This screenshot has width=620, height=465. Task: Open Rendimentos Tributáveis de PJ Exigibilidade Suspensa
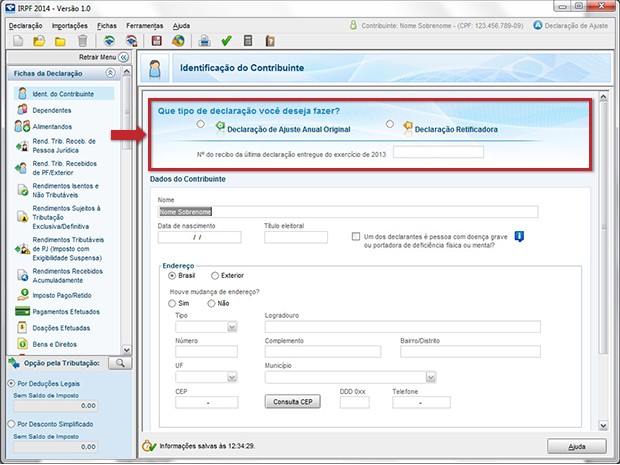(68, 249)
